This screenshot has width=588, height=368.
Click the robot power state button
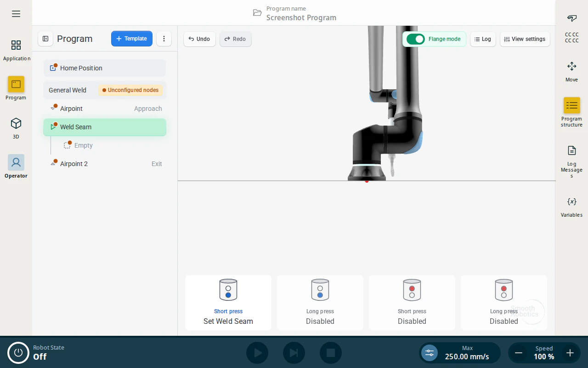click(x=18, y=353)
